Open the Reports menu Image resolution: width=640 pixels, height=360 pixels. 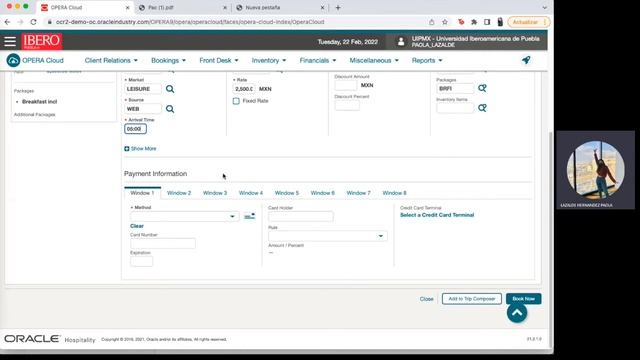click(x=427, y=60)
